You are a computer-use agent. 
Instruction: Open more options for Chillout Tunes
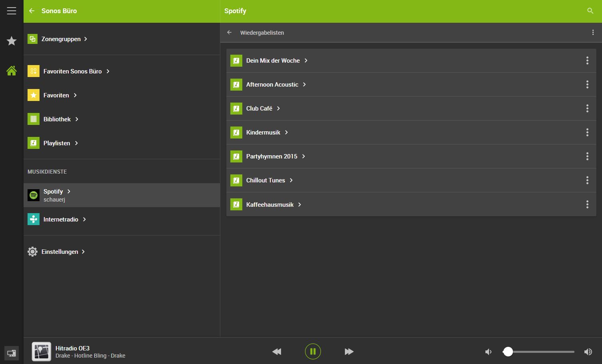pos(587,180)
